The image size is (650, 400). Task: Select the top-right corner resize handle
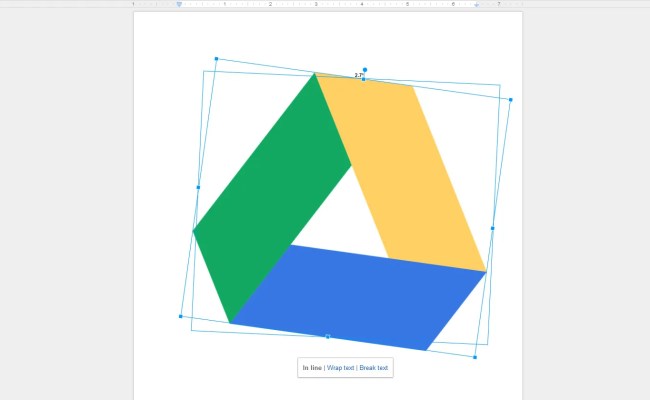pyautogui.click(x=511, y=99)
